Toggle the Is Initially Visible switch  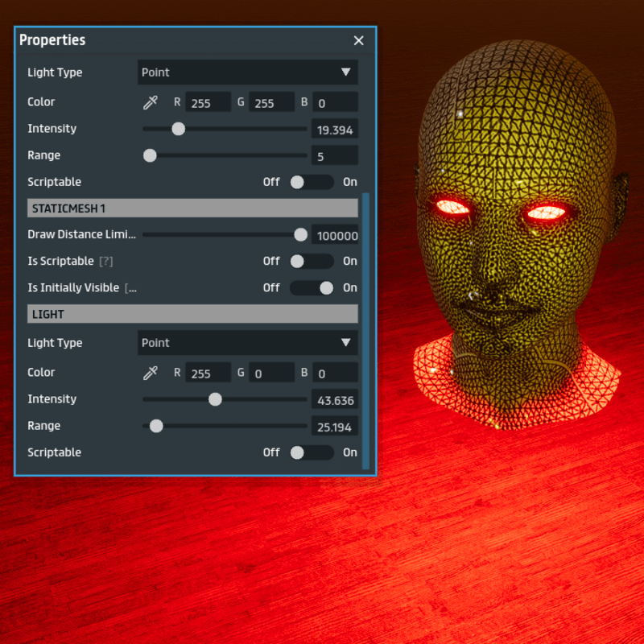(311, 288)
